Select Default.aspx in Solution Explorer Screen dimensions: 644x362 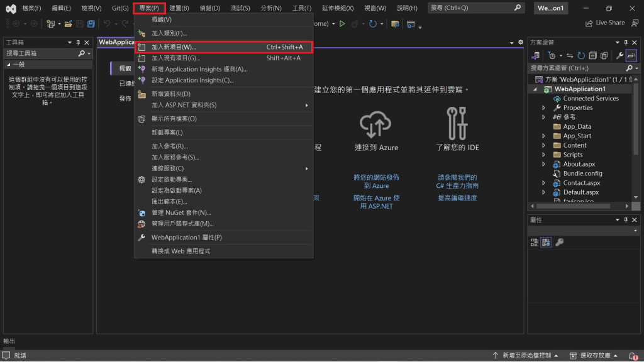(x=580, y=192)
